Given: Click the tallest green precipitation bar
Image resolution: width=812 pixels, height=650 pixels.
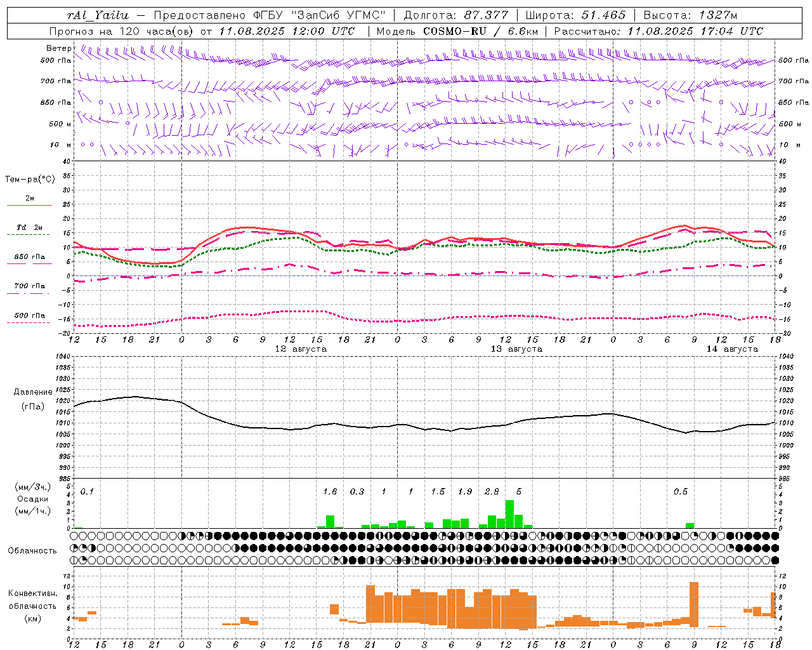Looking at the screenshot, I should 509,514.
